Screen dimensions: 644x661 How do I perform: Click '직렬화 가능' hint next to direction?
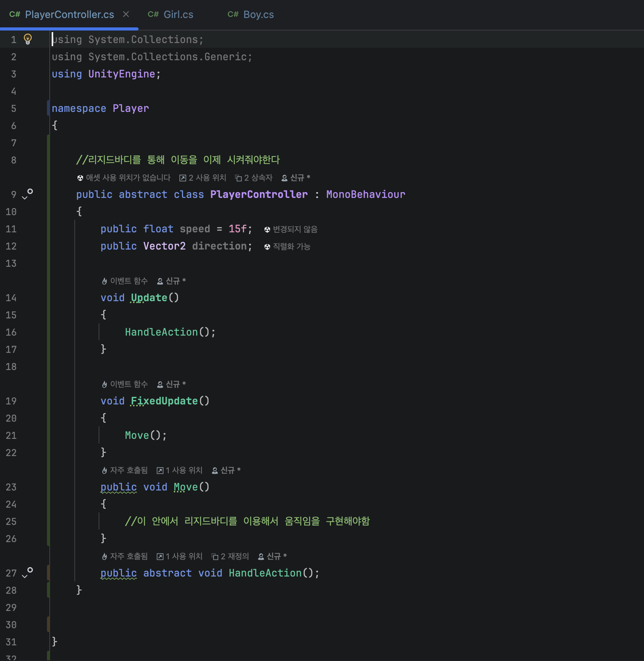(287, 247)
